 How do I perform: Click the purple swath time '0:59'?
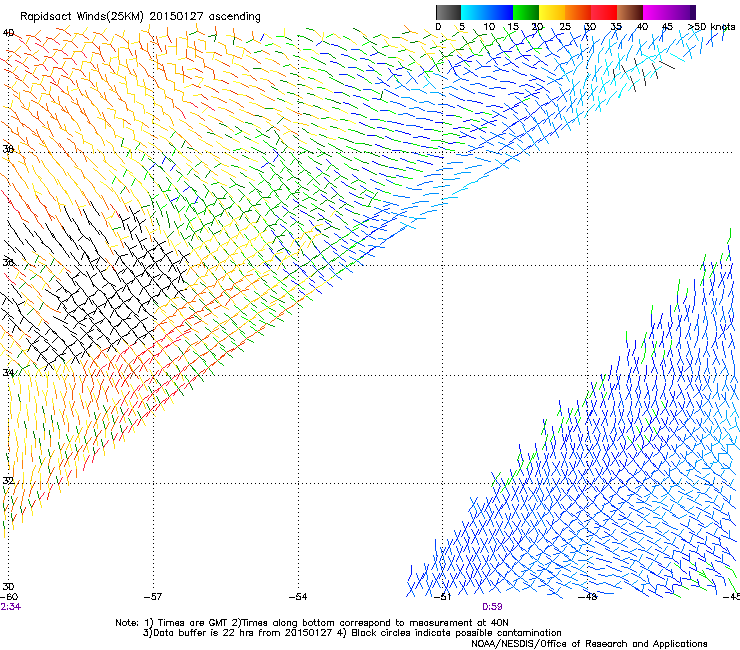pos(492,607)
